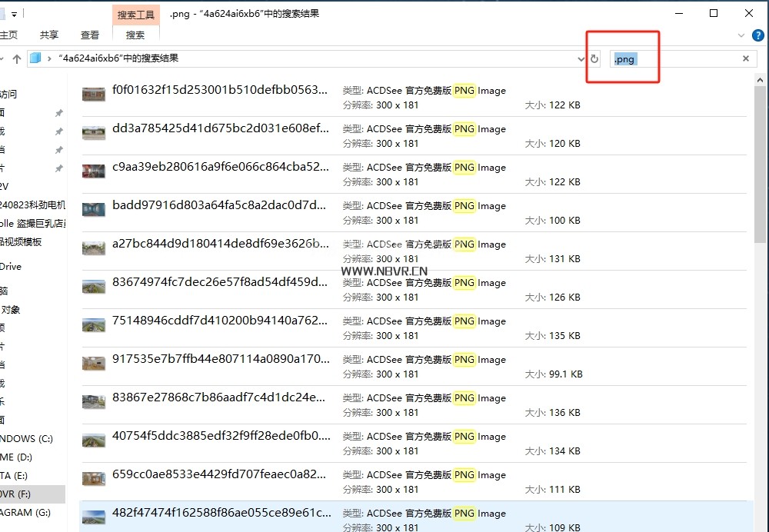Open the 共享 ribbon tab
This screenshot has height=532, width=769.
coord(49,35)
